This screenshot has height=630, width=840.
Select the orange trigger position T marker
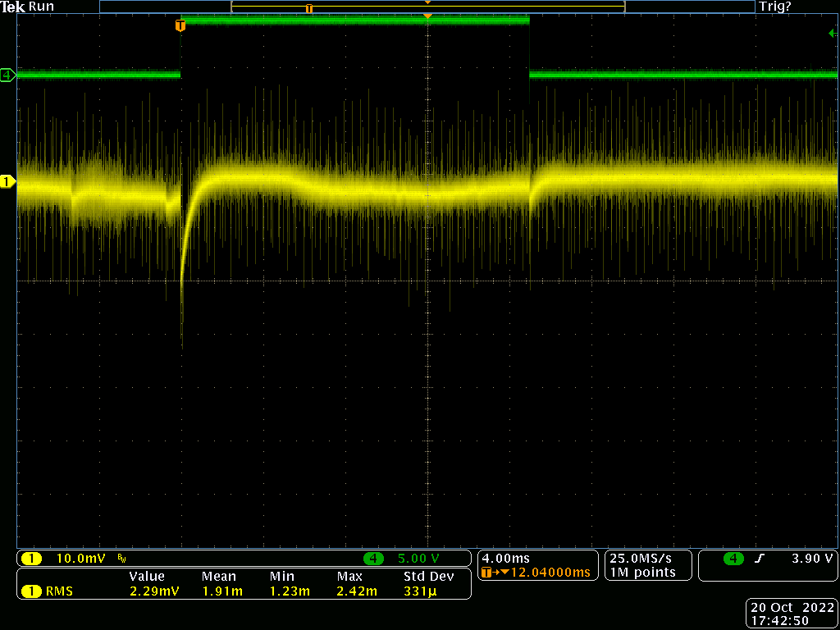point(180,26)
